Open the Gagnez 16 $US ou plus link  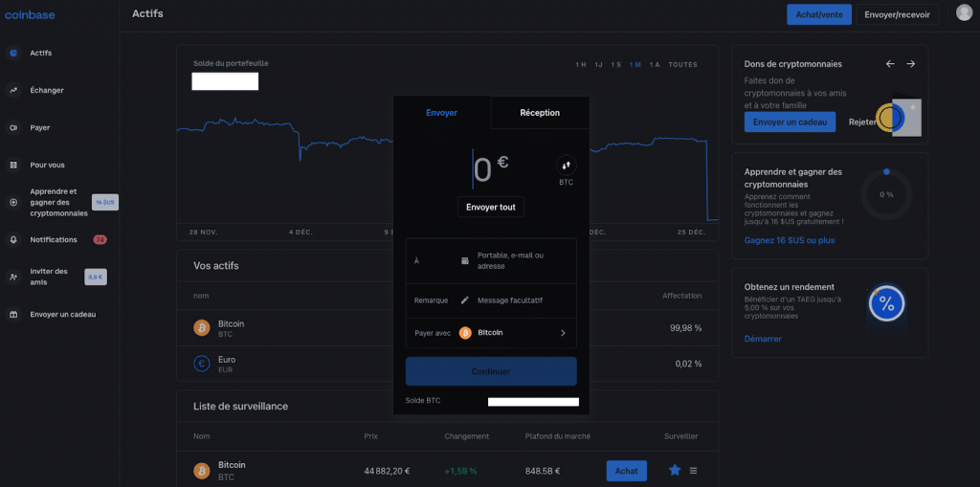790,240
